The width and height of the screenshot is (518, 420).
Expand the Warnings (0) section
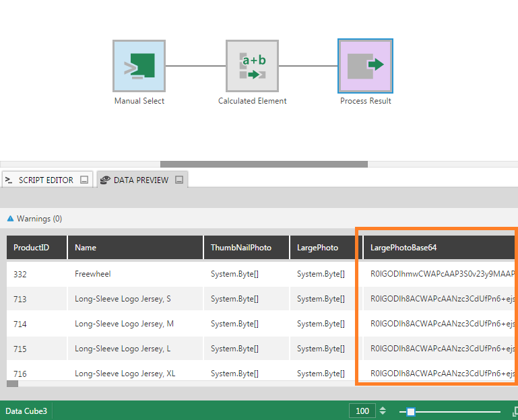point(10,219)
